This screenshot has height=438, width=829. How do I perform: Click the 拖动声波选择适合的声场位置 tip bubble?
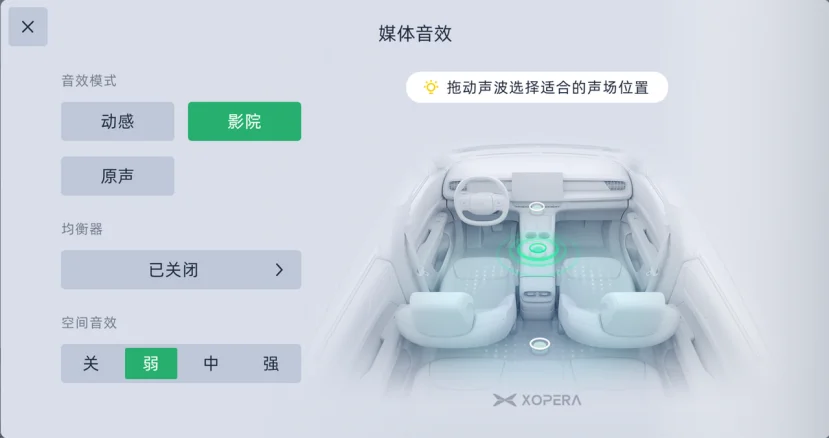tap(537, 87)
